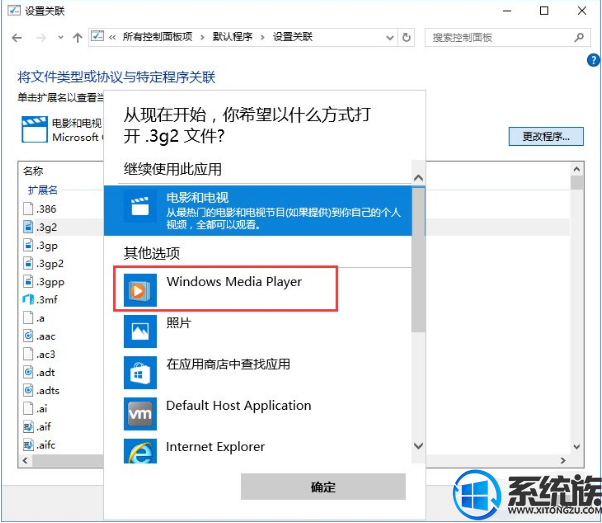This screenshot has height=523, width=602.
Task: Maximize the 设置关联 window
Action: tap(544, 11)
